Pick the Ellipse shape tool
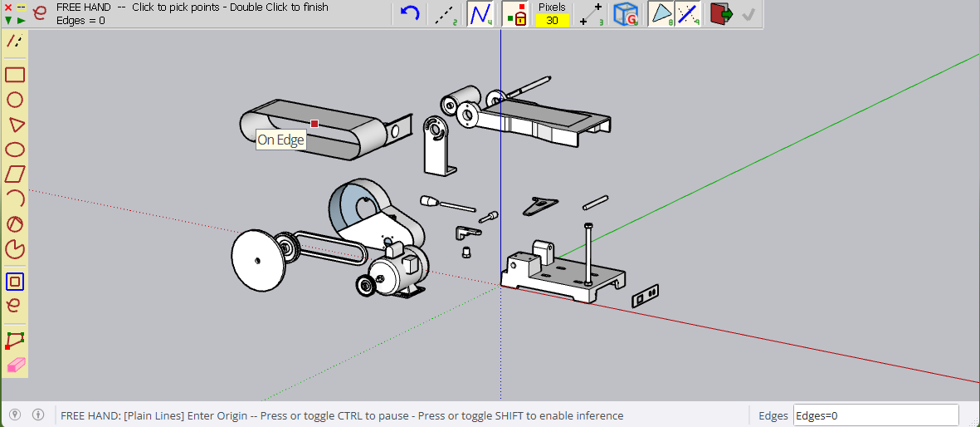The height and width of the screenshot is (427, 980). tap(15, 150)
